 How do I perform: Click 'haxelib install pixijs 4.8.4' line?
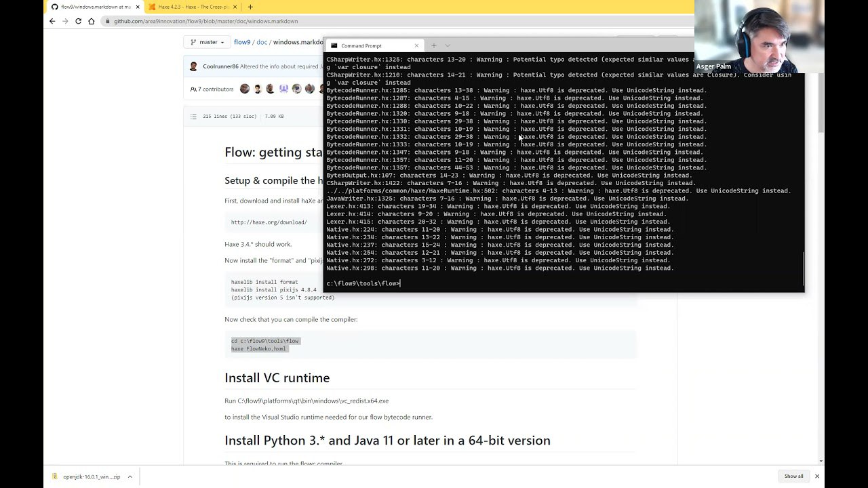(x=273, y=289)
